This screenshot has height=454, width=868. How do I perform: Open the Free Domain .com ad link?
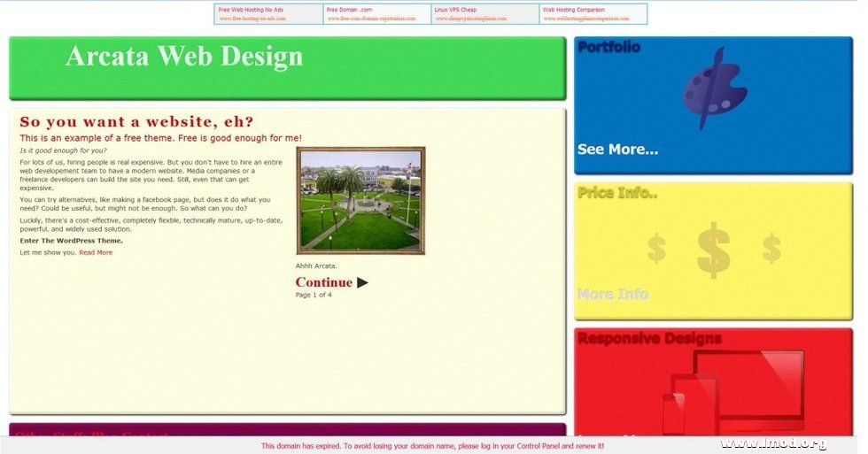click(x=349, y=10)
